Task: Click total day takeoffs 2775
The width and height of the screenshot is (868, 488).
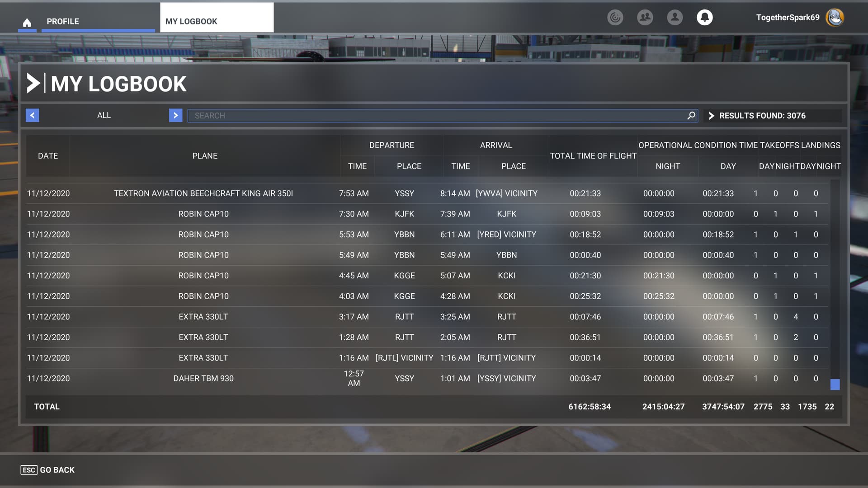Action: click(x=763, y=407)
